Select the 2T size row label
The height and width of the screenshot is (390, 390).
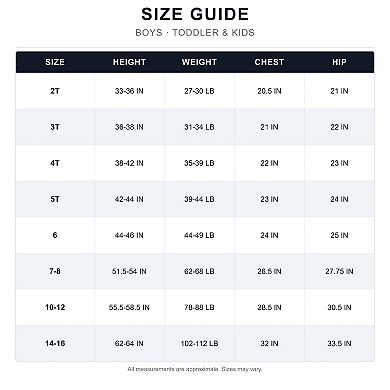pyautogui.click(x=55, y=91)
